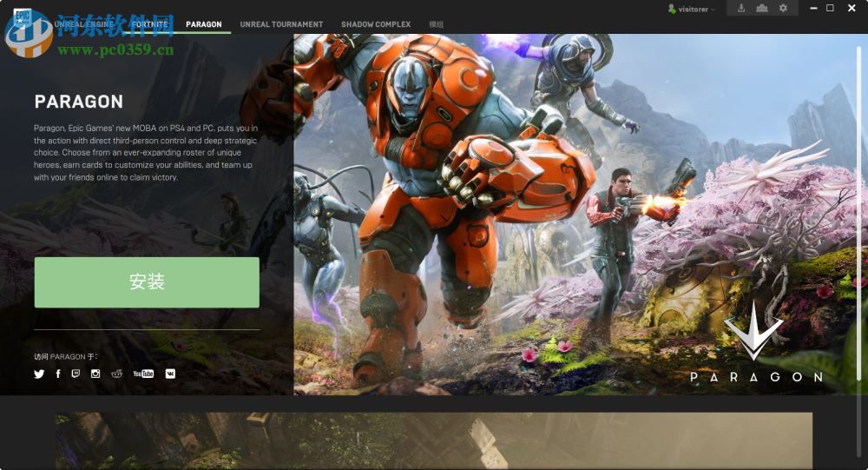The width and height of the screenshot is (868, 470).
Task: Open Paragon's YouTube channel
Action: (143, 374)
